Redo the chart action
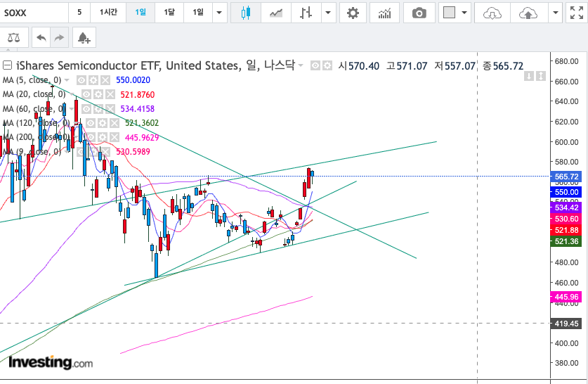The height and width of the screenshot is (384, 588). [x=59, y=37]
